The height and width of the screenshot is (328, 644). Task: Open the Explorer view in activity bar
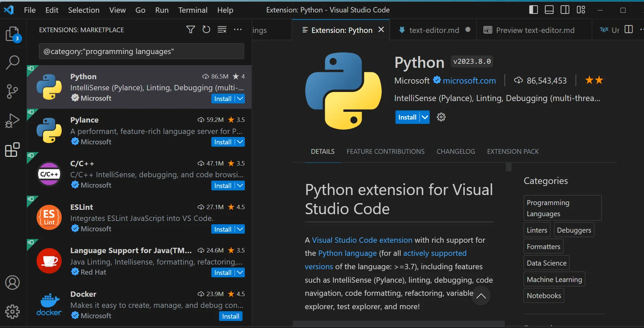pyautogui.click(x=12, y=34)
